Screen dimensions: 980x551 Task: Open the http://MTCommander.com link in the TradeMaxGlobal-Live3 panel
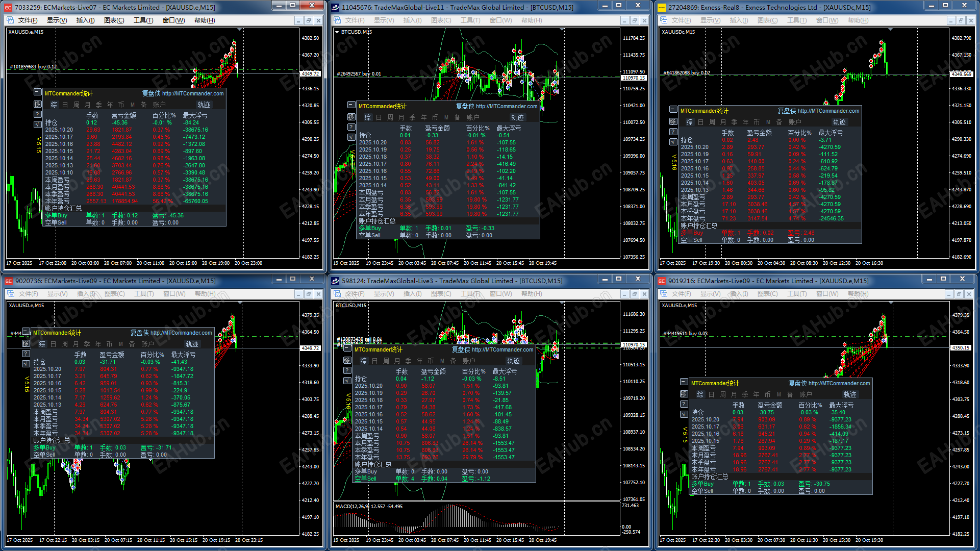click(502, 349)
